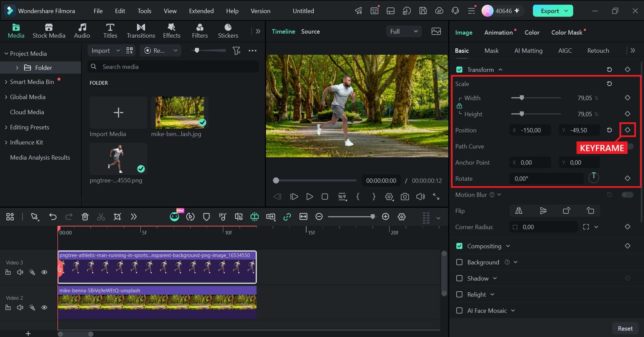Click the flip horizontal icon
Viewport: 644px width, 337px height.
pos(519,211)
